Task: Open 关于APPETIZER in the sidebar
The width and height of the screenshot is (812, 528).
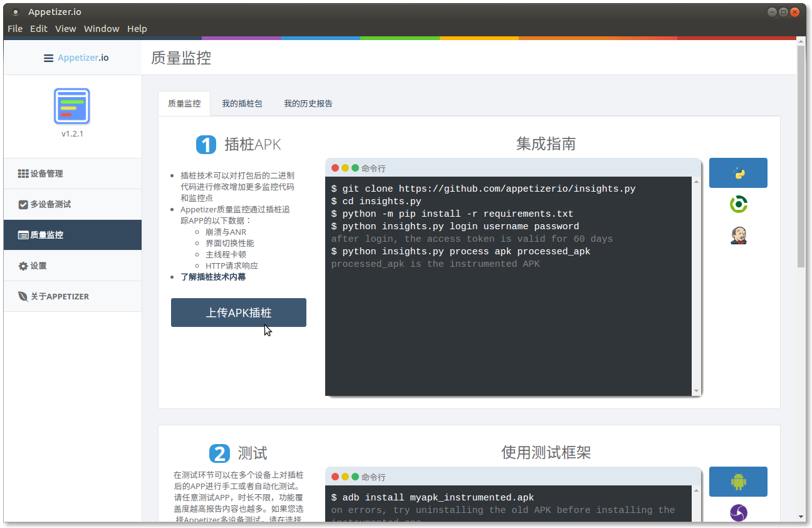Action: (73, 296)
